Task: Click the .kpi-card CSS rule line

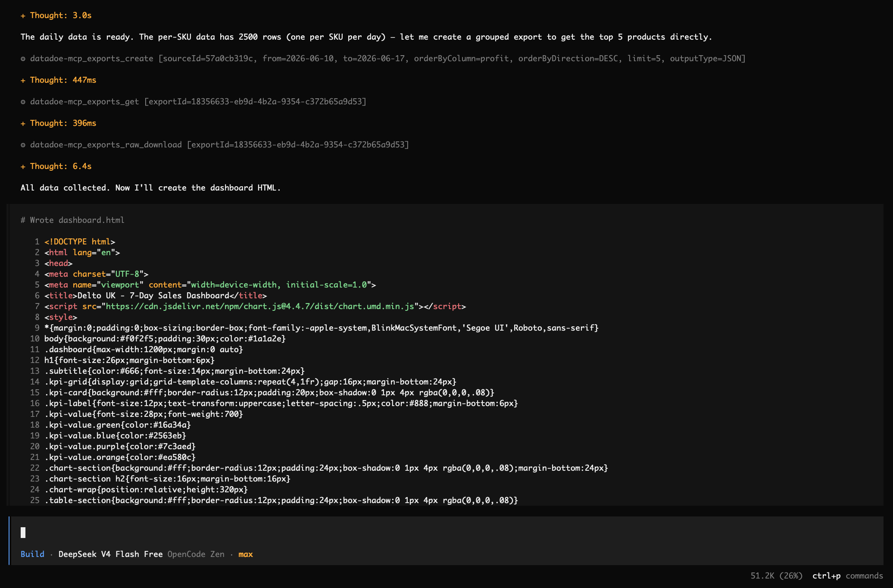Action: (x=269, y=393)
